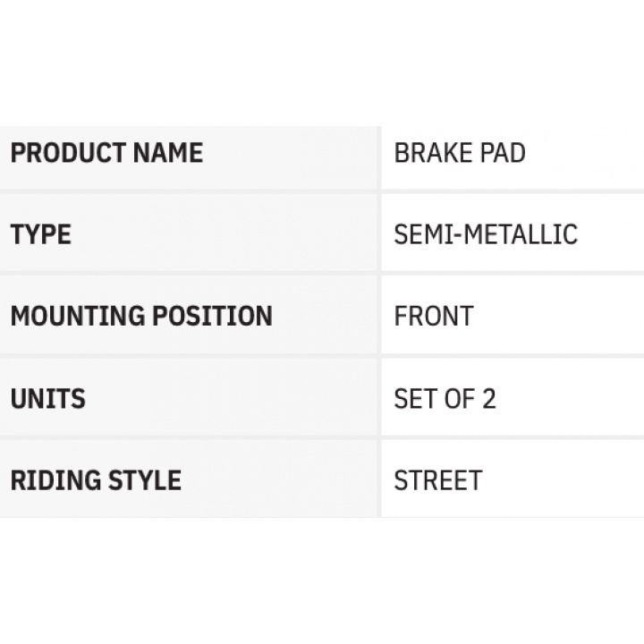Click the MOUNTING POSITION label
Viewport: 644px width, 644px height.
(141, 316)
